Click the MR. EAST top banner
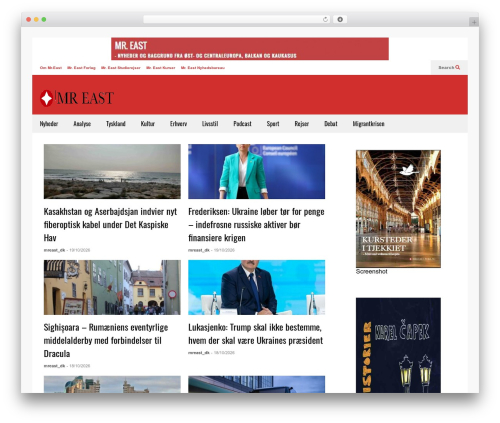Image resolution: width=500 pixels, height=423 pixels. pyautogui.click(x=250, y=49)
